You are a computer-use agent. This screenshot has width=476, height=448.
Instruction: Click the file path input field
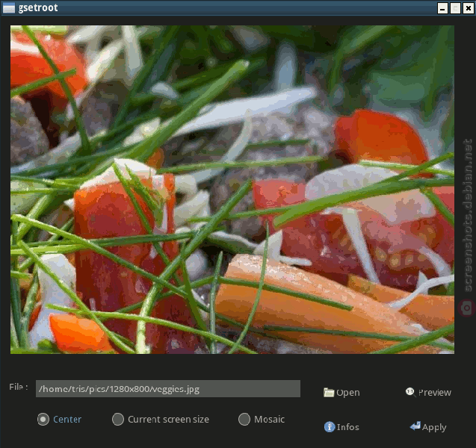click(x=168, y=388)
